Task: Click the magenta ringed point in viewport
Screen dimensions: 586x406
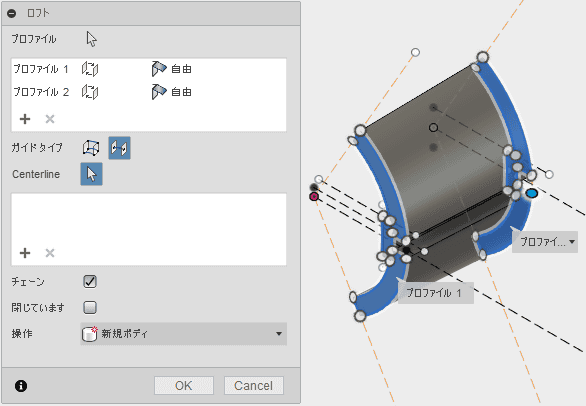Action: click(x=314, y=196)
